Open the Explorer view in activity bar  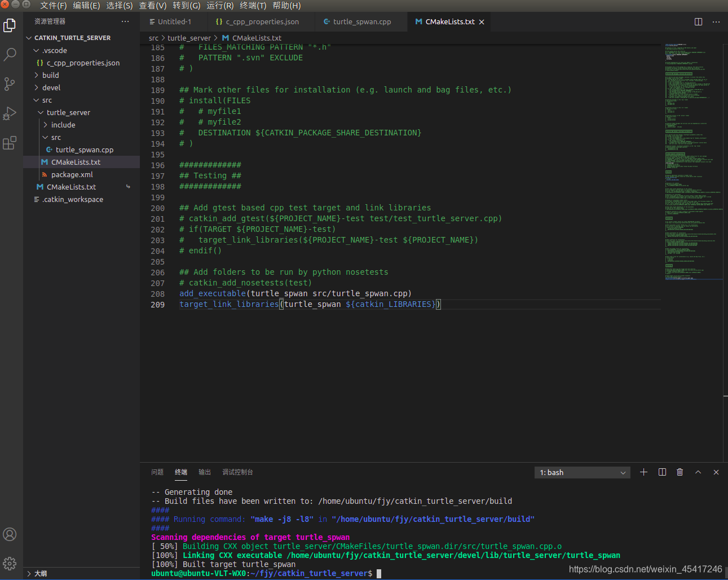(10, 25)
